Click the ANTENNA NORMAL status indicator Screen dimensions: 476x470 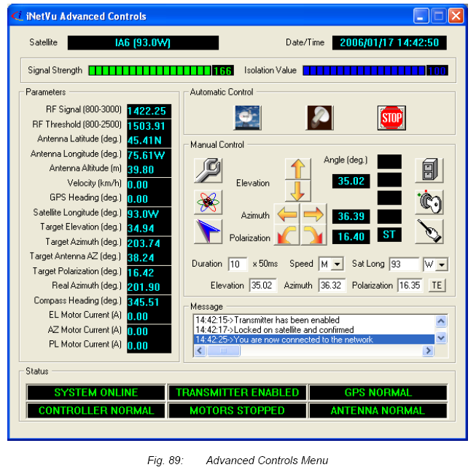click(x=378, y=410)
